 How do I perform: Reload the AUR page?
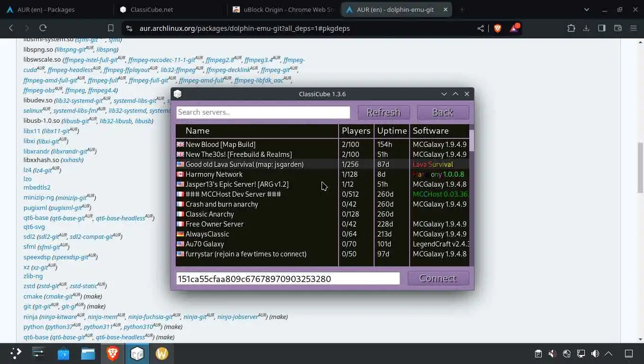(43, 28)
